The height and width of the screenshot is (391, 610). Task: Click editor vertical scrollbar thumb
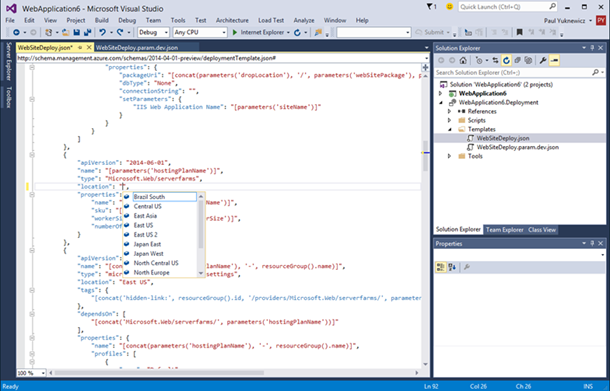tap(425, 156)
